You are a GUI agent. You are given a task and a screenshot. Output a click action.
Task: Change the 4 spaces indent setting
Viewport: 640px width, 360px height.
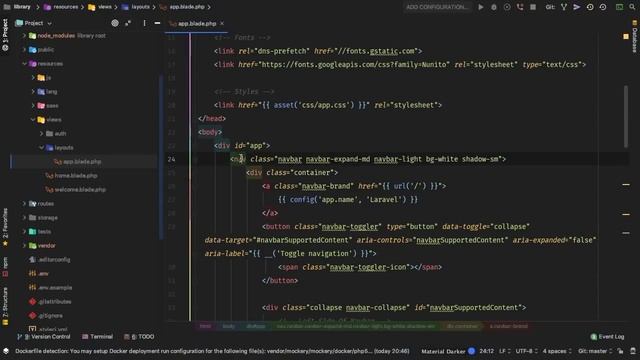(x=557, y=351)
